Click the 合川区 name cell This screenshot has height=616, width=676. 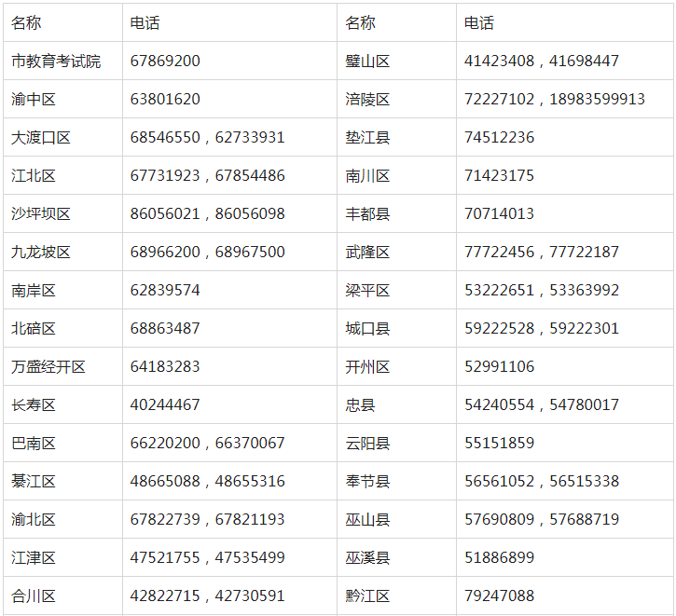(x=34, y=596)
